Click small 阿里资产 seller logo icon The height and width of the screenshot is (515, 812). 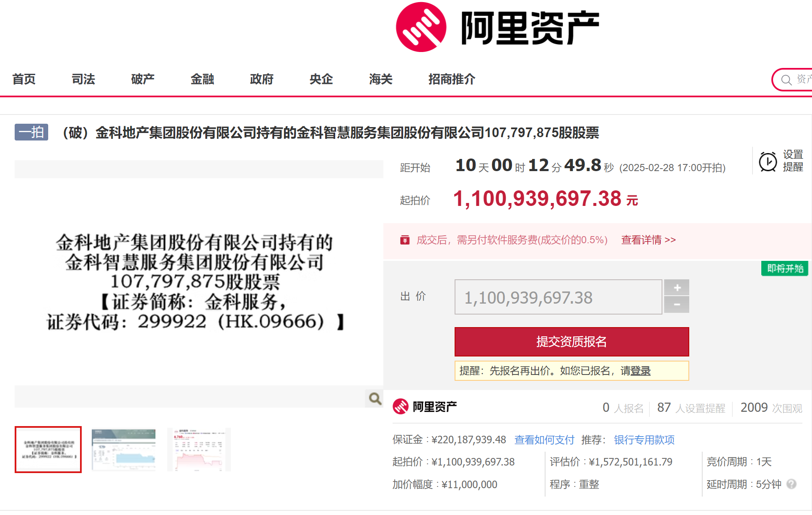[401, 406]
